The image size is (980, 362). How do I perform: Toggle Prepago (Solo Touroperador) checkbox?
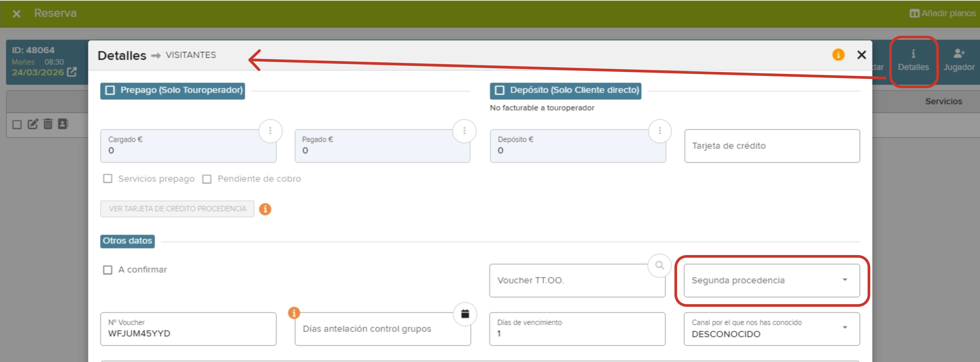110,90
